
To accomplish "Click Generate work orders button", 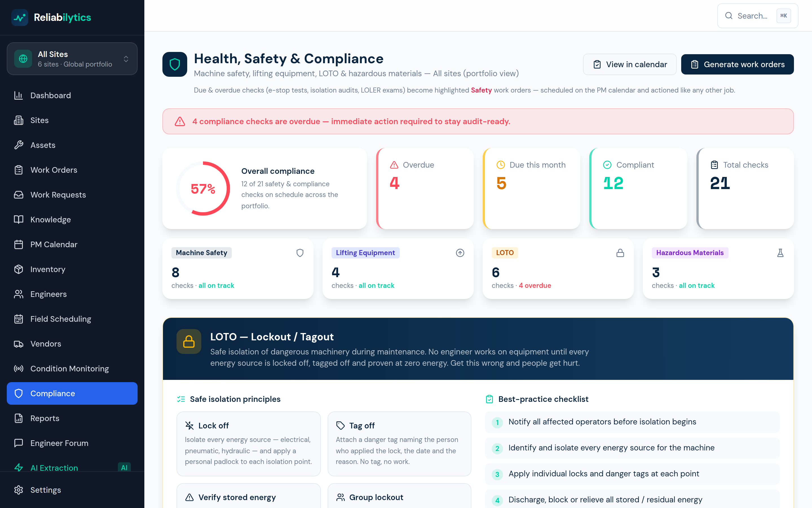I will point(738,65).
